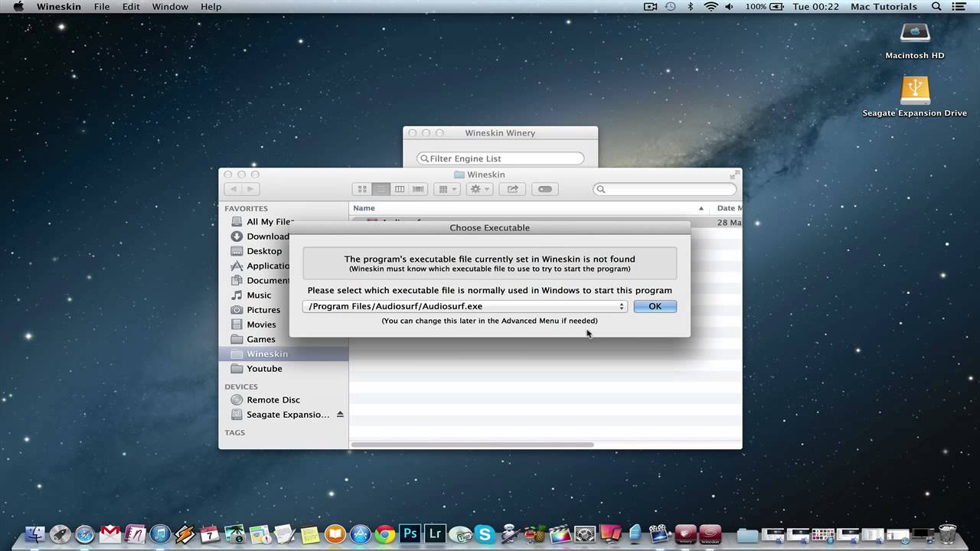Screen dimensions: 980x551
Task: Open Wineskin Winery from the Dock
Action: pyautogui.click(x=685, y=533)
